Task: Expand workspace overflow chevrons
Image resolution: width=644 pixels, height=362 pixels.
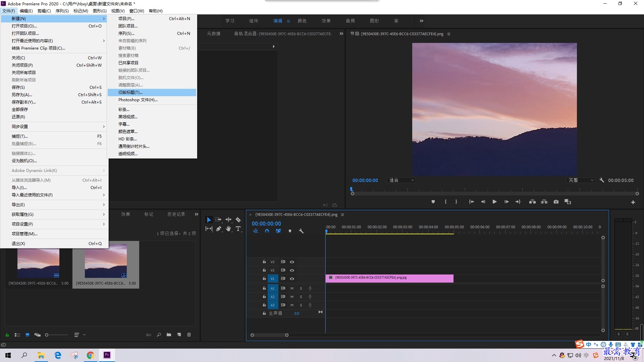Action: tap(422, 21)
